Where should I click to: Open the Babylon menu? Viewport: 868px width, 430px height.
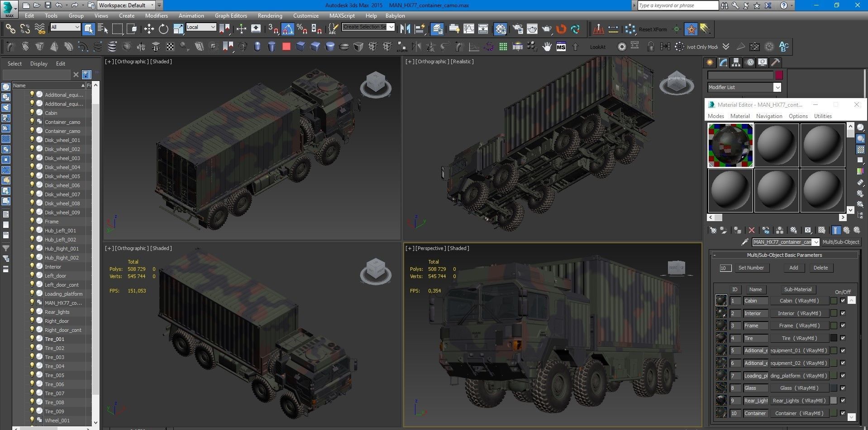(x=395, y=16)
